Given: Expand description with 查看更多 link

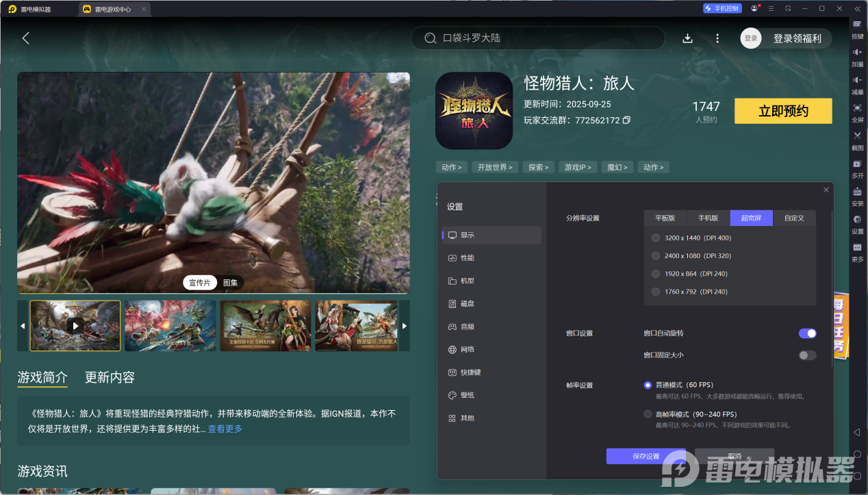Looking at the screenshot, I should [225, 429].
